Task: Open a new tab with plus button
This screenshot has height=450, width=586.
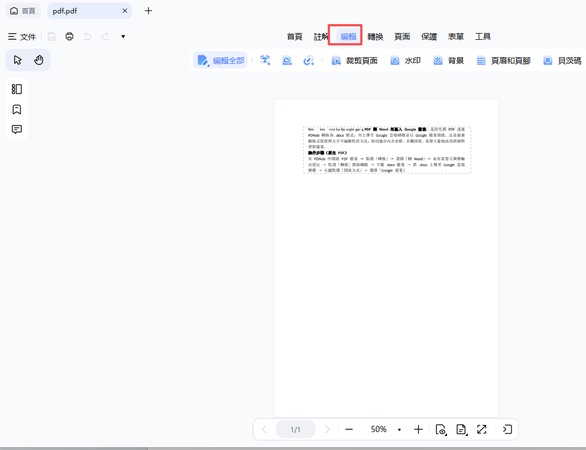Action: coord(148,11)
